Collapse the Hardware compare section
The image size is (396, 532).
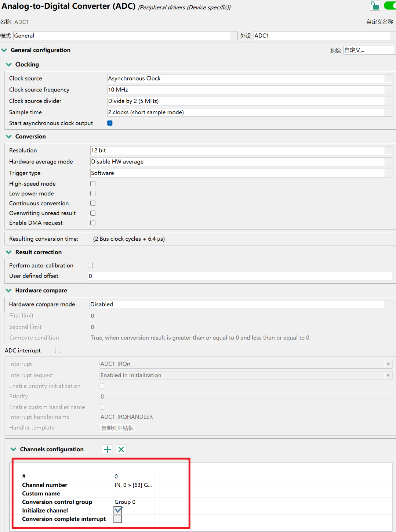[9, 291]
